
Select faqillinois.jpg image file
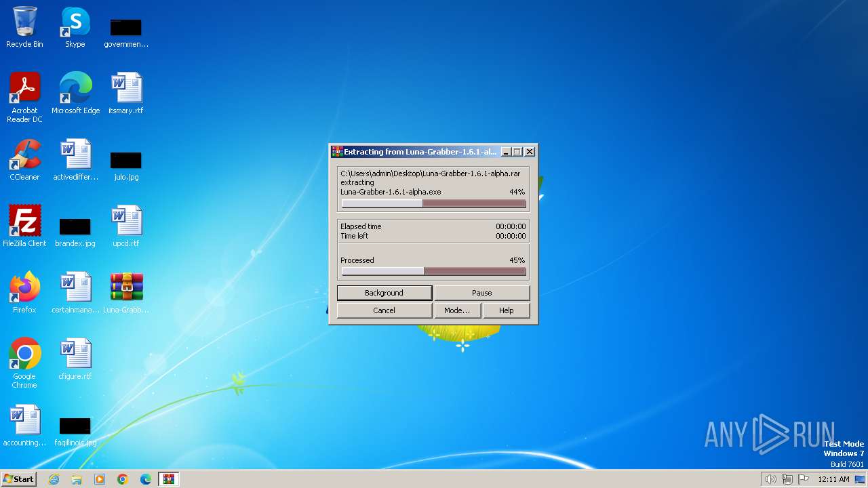[75, 431]
